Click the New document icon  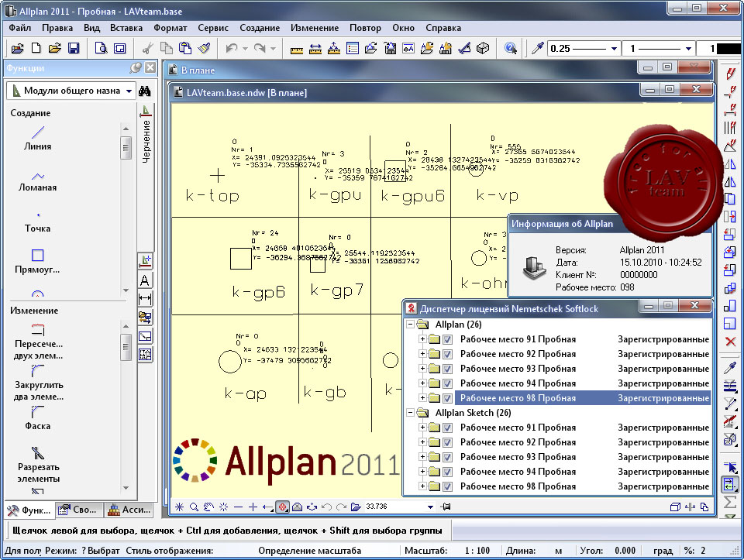36,48
